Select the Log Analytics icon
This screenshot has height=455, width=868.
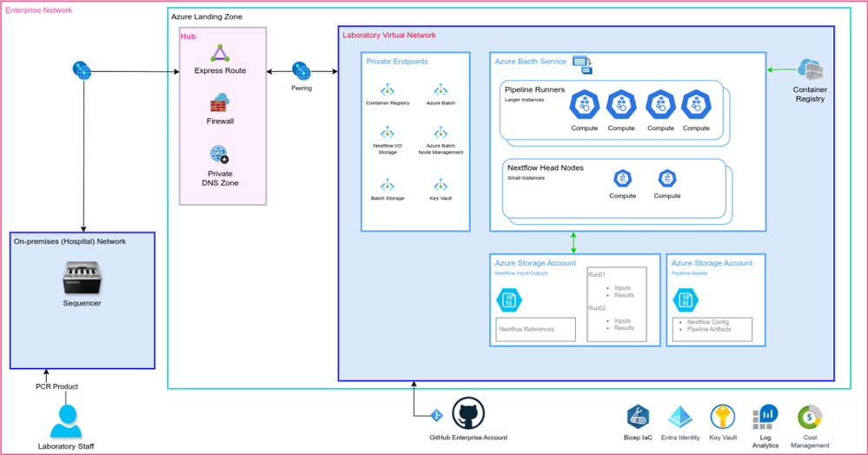pyautogui.click(x=765, y=417)
